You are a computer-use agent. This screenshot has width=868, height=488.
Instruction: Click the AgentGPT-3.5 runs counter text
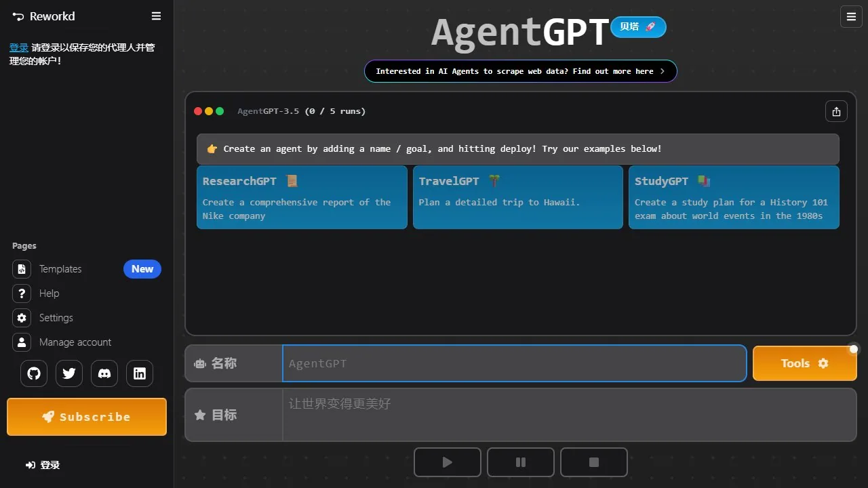pos(301,111)
